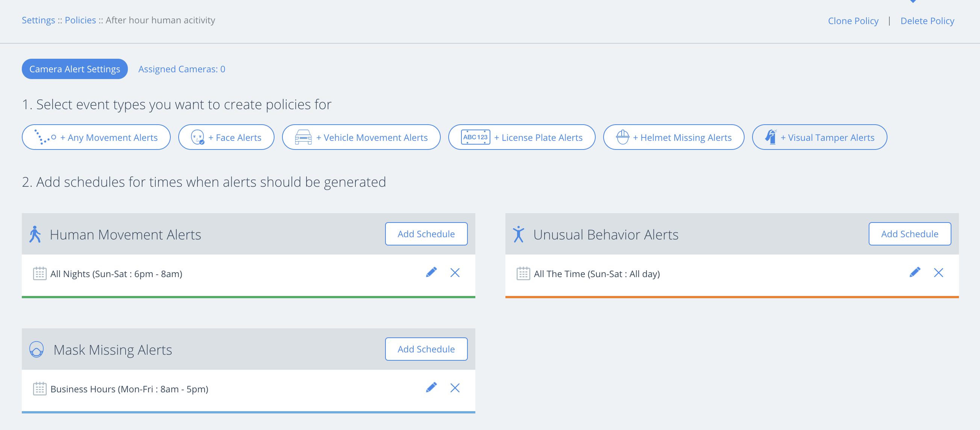
Task: Go to Policies breadcrumb link
Action: coord(80,20)
